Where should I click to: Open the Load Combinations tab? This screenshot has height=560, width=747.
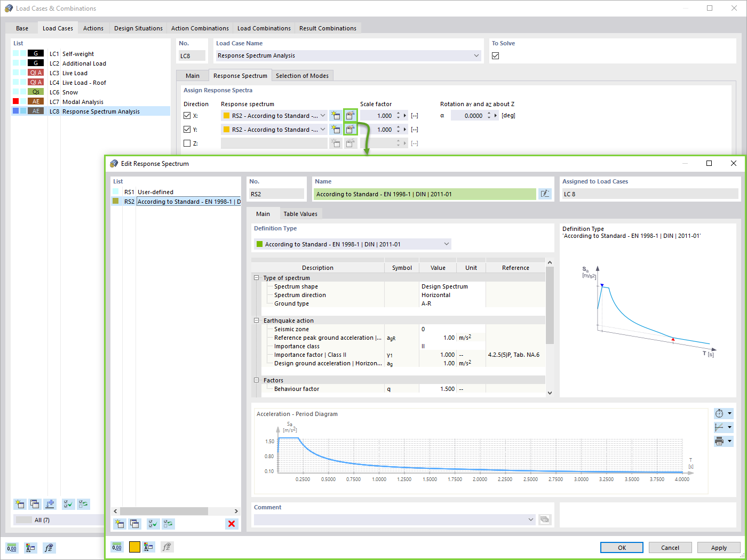[264, 28]
